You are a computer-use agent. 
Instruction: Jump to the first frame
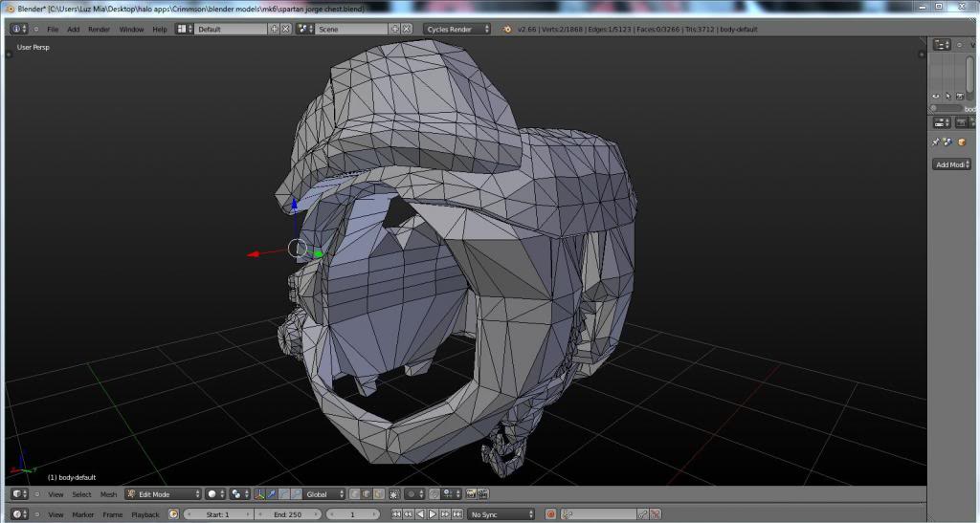point(396,515)
